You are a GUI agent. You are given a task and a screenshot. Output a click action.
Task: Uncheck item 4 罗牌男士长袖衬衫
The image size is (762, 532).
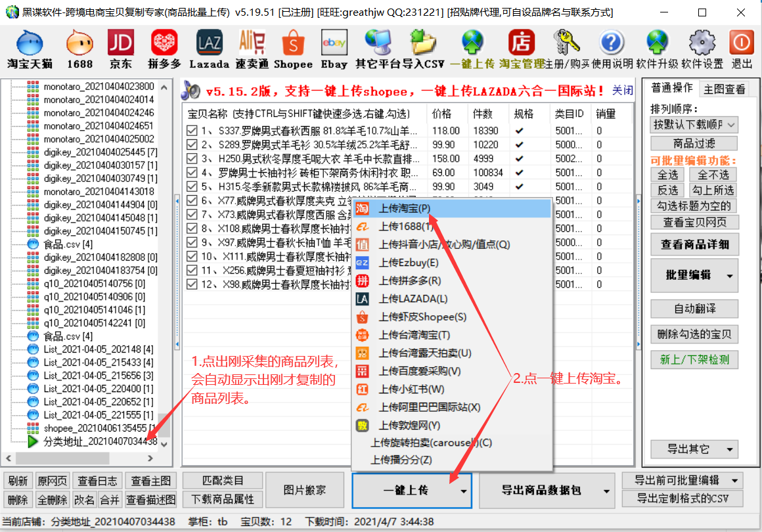(x=192, y=173)
